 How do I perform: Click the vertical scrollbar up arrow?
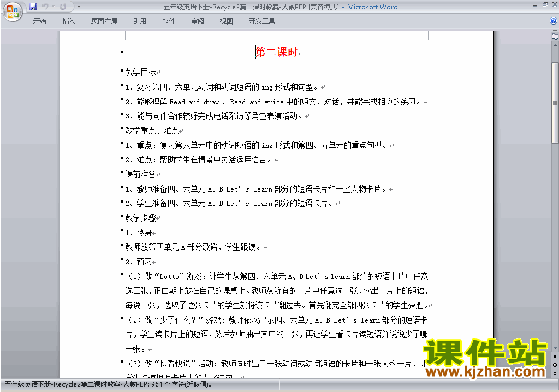pyautogui.click(x=555, y=46)
